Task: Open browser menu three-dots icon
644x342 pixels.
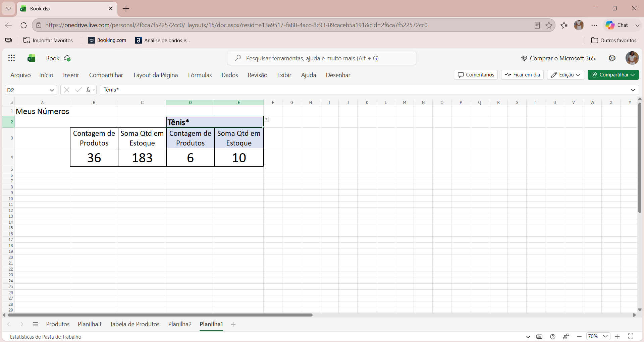Action: click(594, 25)
